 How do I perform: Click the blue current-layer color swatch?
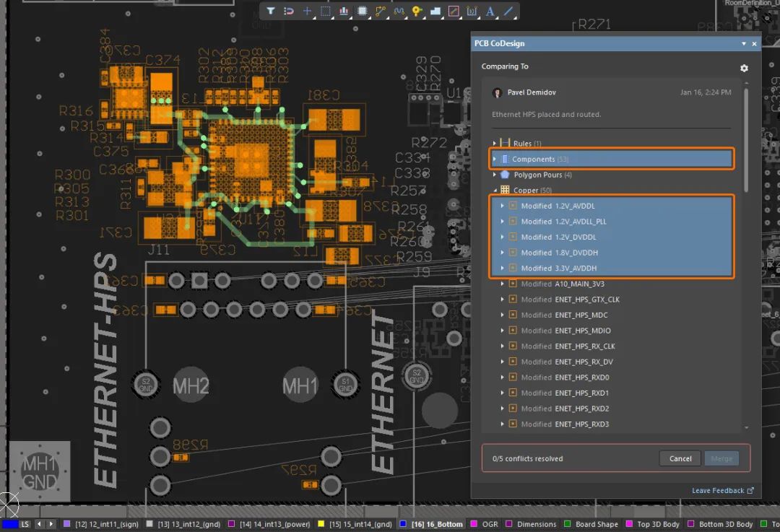click(9, 524)
